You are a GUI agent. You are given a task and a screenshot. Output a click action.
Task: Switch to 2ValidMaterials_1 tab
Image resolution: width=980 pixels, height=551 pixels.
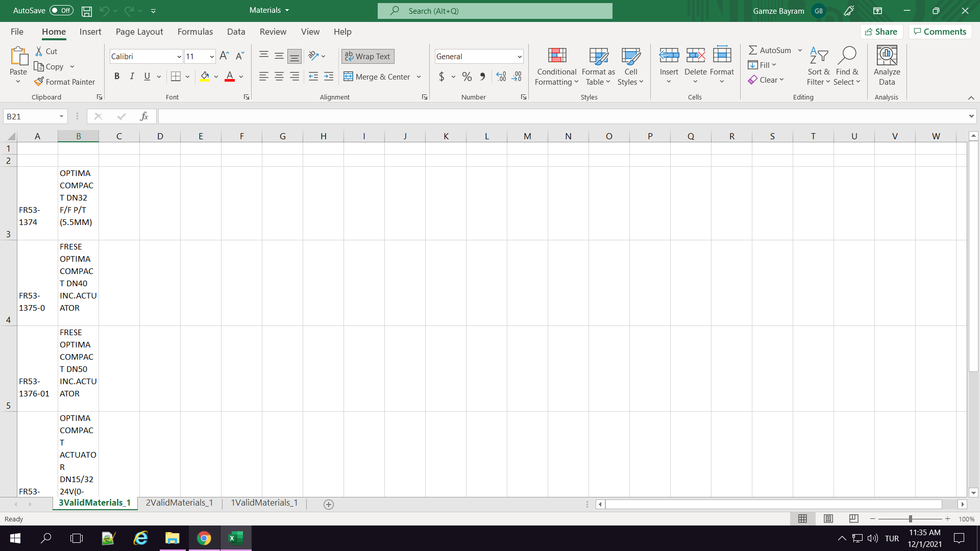(x=179, y=503)
